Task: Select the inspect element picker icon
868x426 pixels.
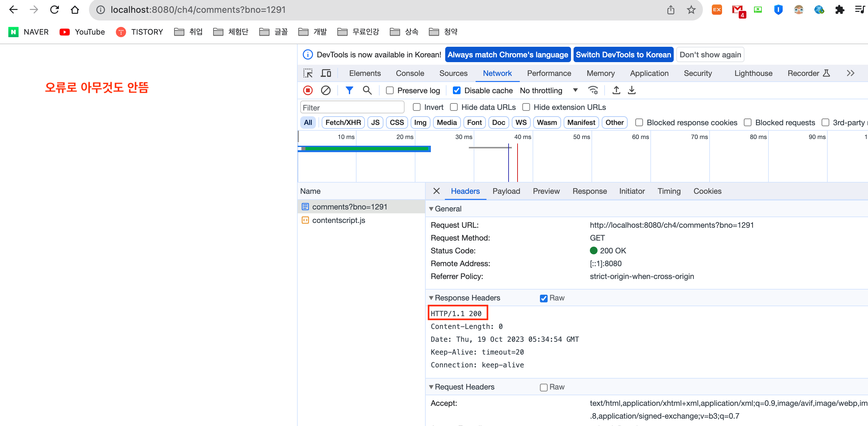Action: point(308,73)
